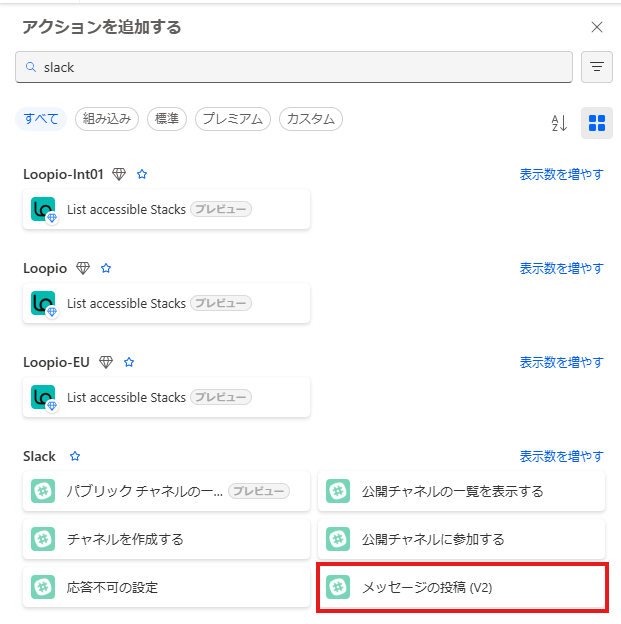Select 応答不可の設定 action
This screenshot has width=621, height=624.
click(166, 587)
